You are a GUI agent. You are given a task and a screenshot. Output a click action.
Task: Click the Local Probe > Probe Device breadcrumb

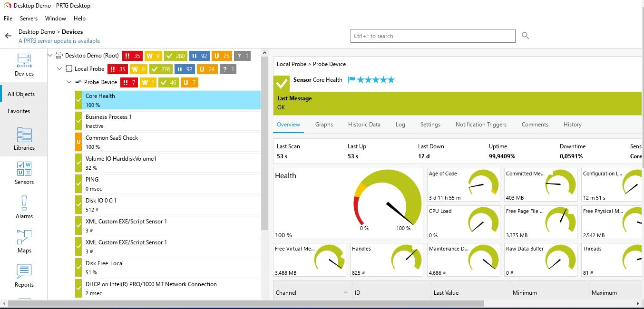(x=312, y=64)
